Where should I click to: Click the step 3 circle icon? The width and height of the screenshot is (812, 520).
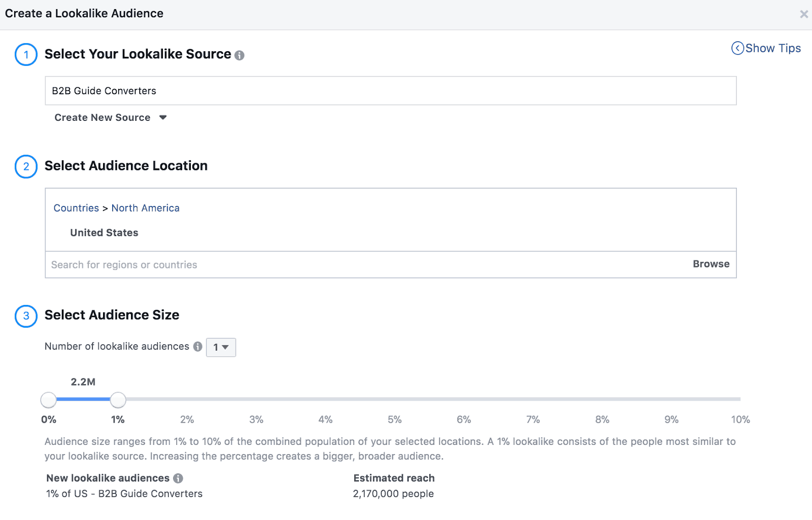(x=26, y=316)
